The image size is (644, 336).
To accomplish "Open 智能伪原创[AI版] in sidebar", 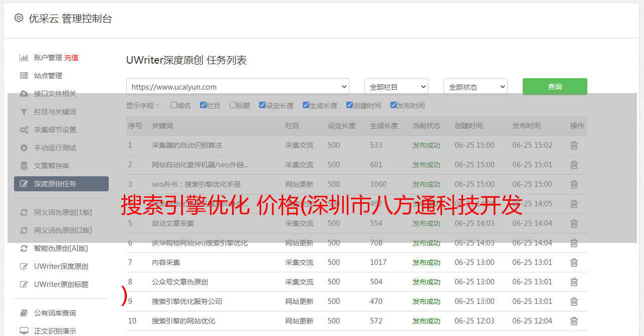I will click(61, 248).
